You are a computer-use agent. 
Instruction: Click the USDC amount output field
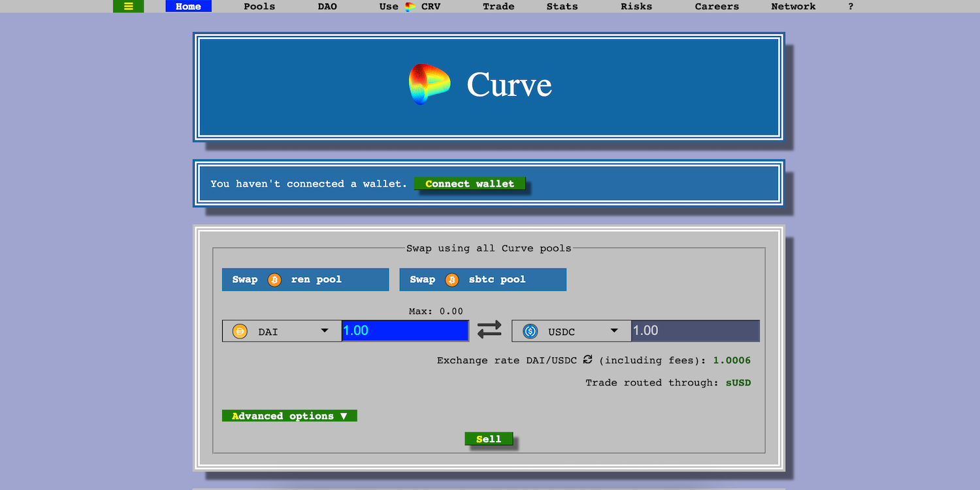coord(694,331)
